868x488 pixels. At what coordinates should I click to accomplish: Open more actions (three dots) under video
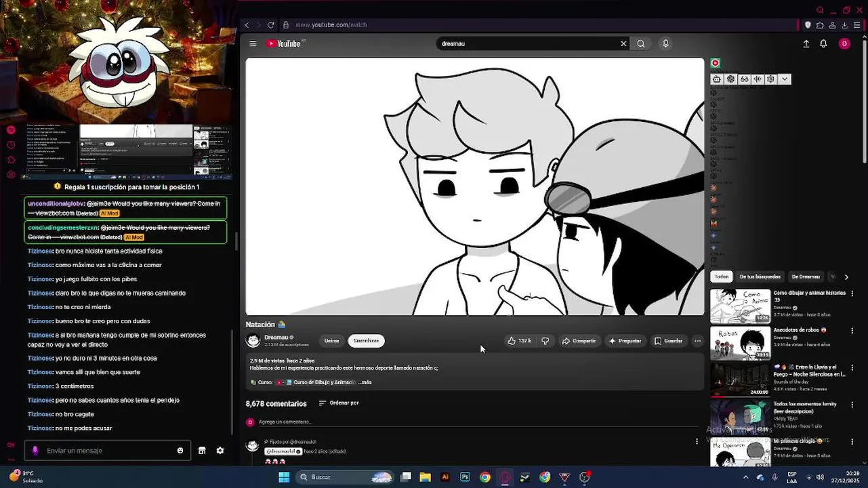coord(697,341)
